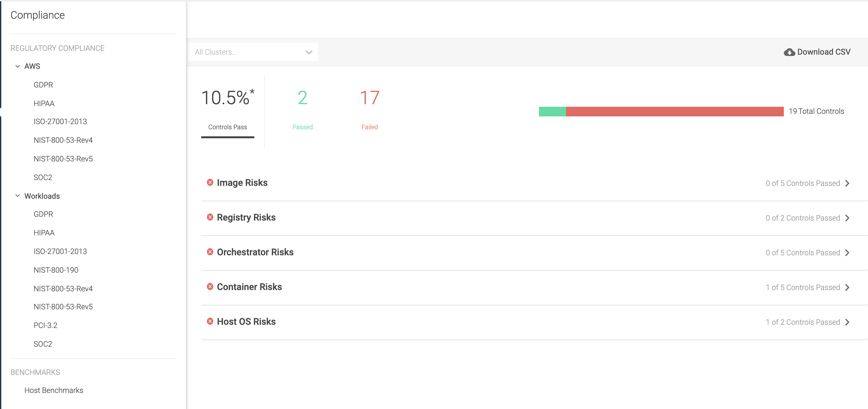Click the red failed portion of controls bar

(675, 112)
